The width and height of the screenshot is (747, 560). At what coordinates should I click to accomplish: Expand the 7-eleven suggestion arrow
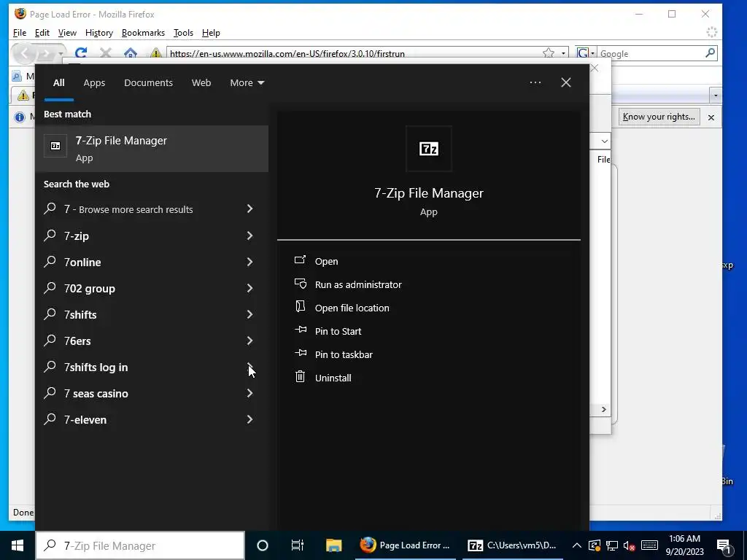(249, 419)
